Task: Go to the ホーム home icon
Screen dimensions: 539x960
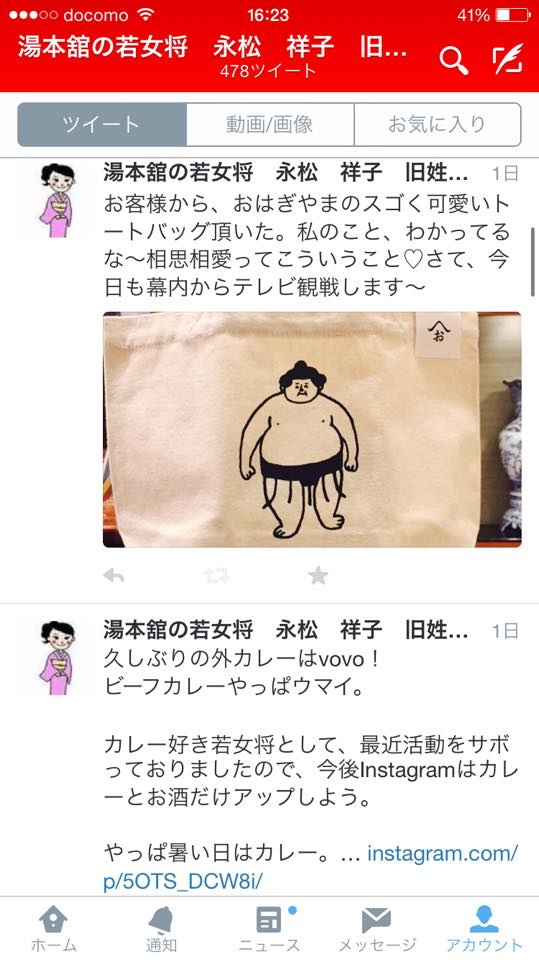Action: click(54, 928)
